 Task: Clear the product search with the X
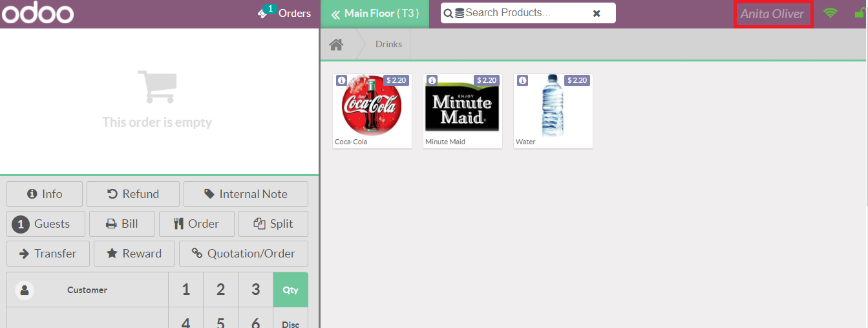click(597, 14)
